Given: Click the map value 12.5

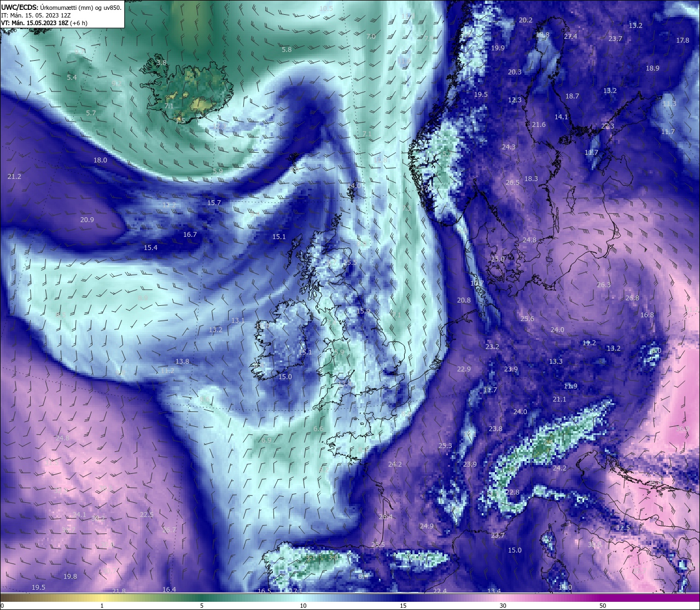Looking at the screenshot, I should pyautogui.click(x=623, y=527).
